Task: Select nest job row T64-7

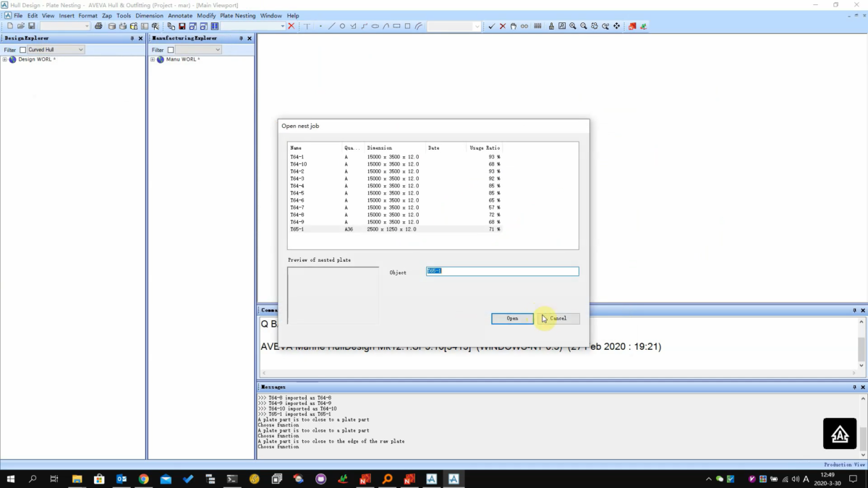Action: tap(395, 207)
